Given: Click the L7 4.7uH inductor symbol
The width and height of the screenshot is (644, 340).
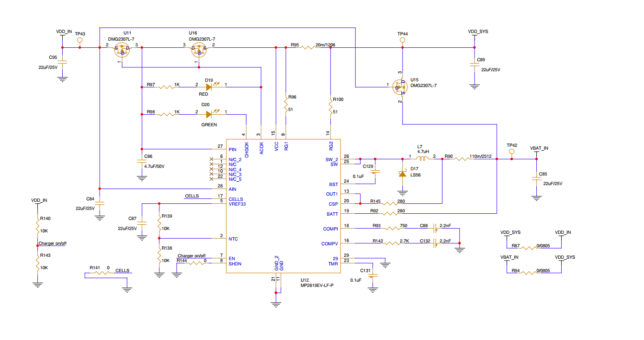Looking at the screenshot, I should pyautogui.click(x=422, y=159).
